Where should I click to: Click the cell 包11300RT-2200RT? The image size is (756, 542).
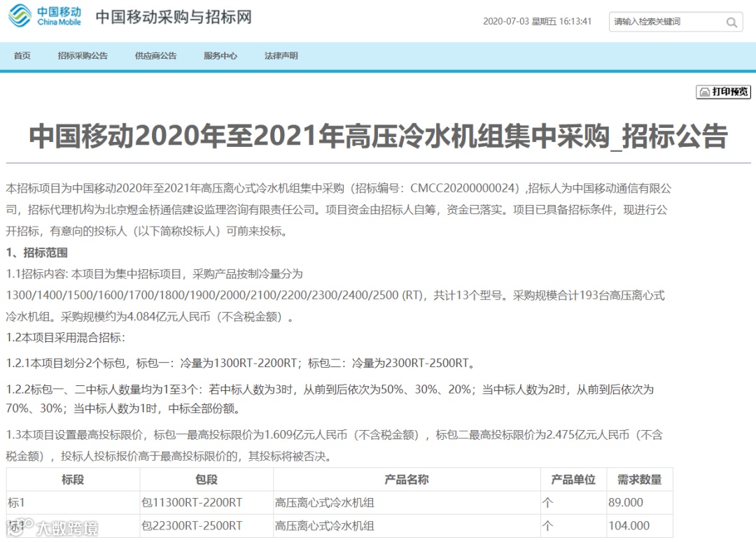206,503
